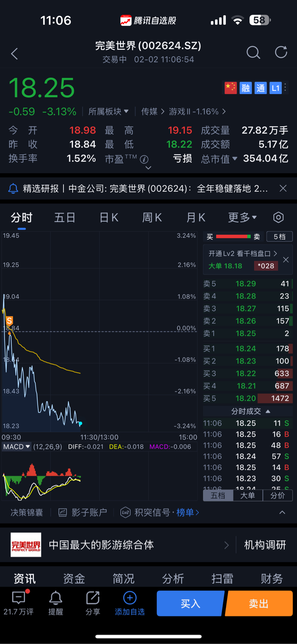297x644 pixels.
Task: Tap the 分享 share icon
Action: click(93, 598)
